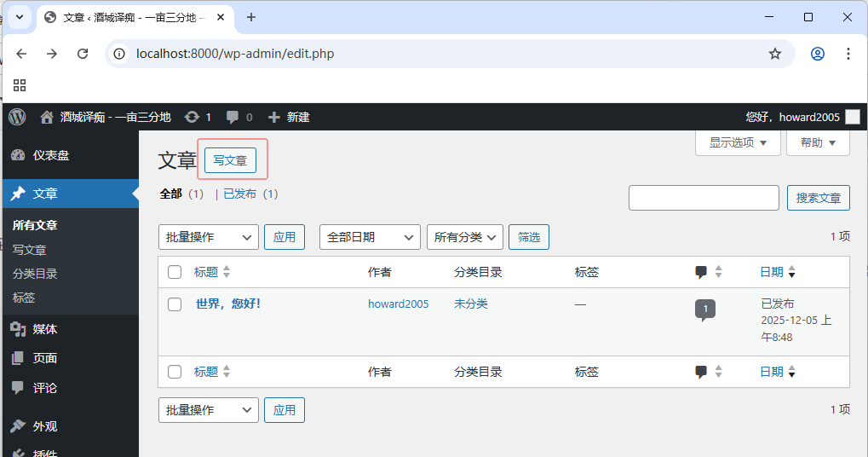The image size is (868, 457).
Task: Click the pushpin 文章 icon in sidebar
Action: tap(18, 194)
